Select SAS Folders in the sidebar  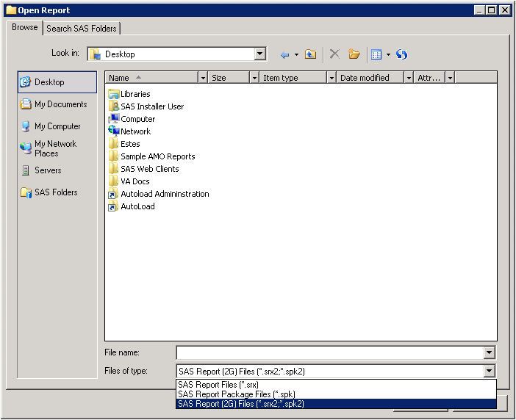[56, 192]
